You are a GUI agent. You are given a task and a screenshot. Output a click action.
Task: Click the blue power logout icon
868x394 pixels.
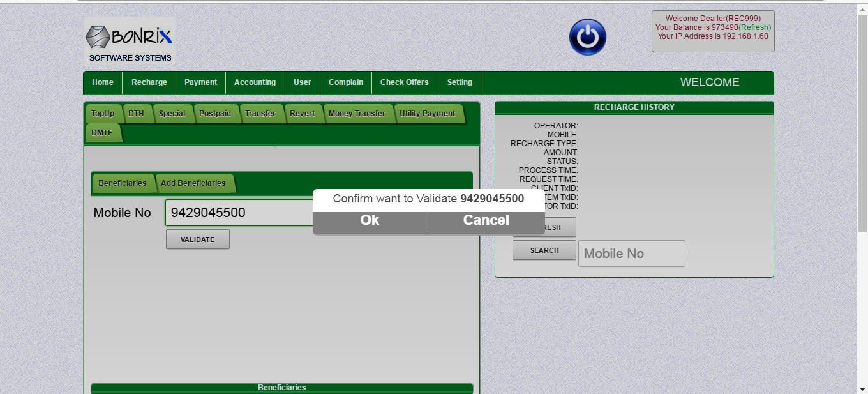tap(587, 38)
